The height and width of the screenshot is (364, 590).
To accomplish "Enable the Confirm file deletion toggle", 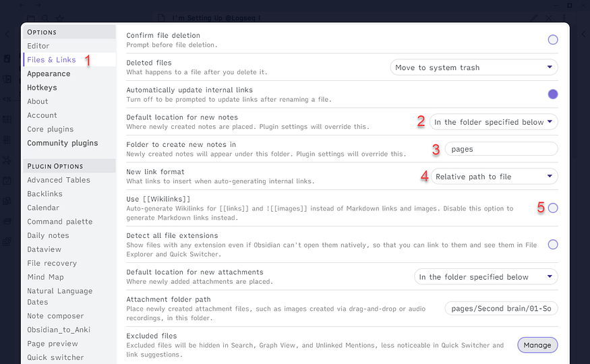I will (553, 40).
